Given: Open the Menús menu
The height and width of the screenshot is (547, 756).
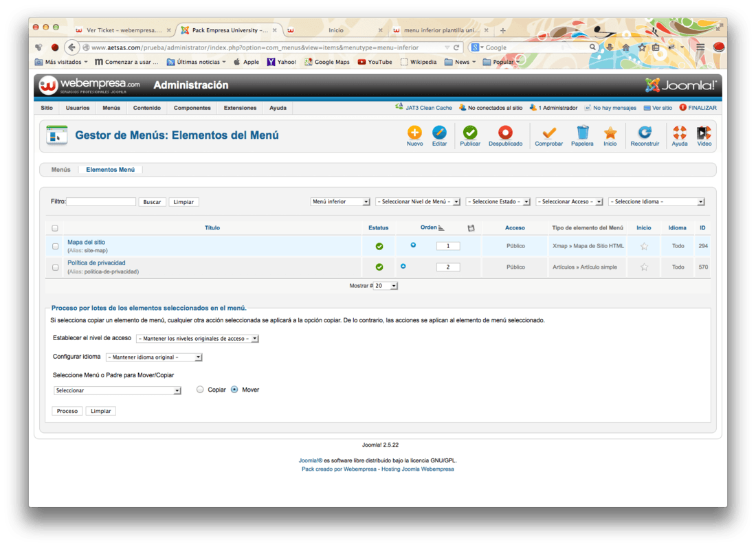Looking at the screenshot, I should pos(111,108).
